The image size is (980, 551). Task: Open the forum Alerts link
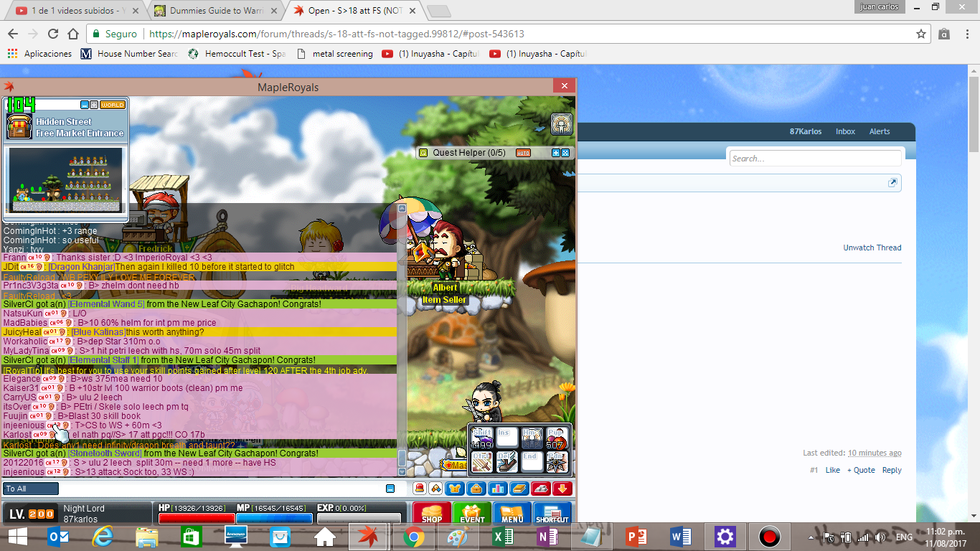pos(880,131)
